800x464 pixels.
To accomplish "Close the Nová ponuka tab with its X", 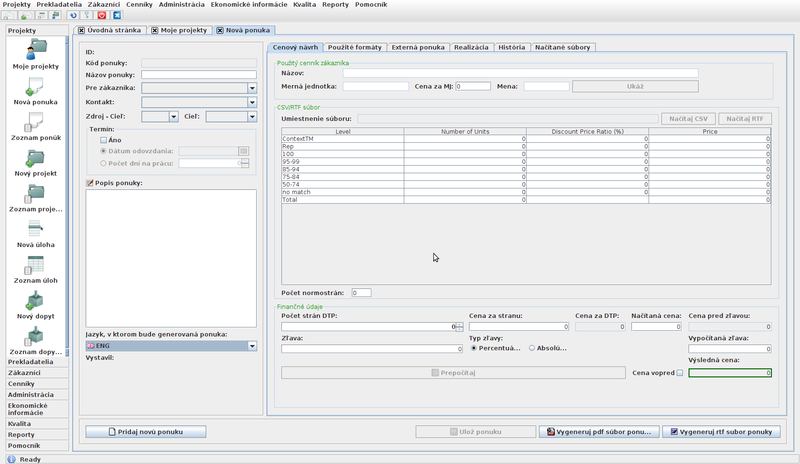I will pyautogui.click(x=220, y=31).
